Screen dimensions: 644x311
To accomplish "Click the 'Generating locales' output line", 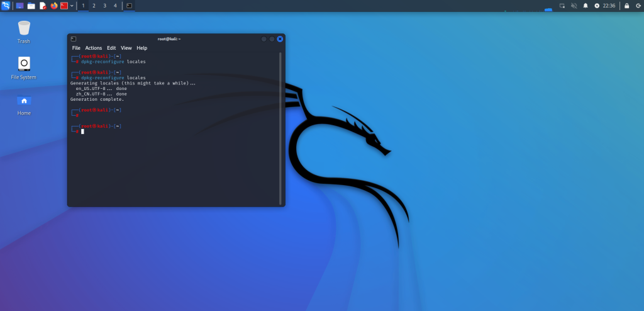I will point(133,84).
